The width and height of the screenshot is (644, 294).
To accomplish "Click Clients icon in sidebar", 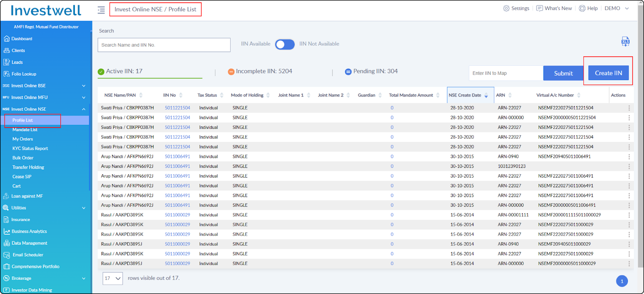I will pyautogui.click(x=6, y=50).
